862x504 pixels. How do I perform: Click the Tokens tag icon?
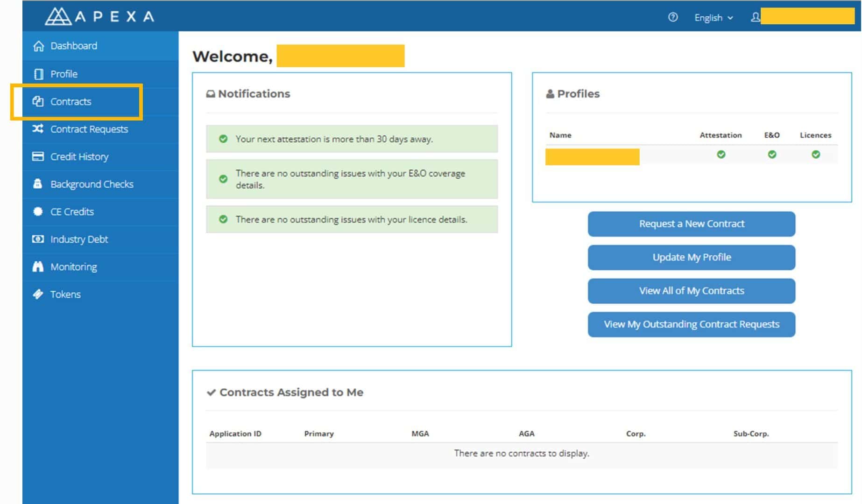[x=38, y=294]
